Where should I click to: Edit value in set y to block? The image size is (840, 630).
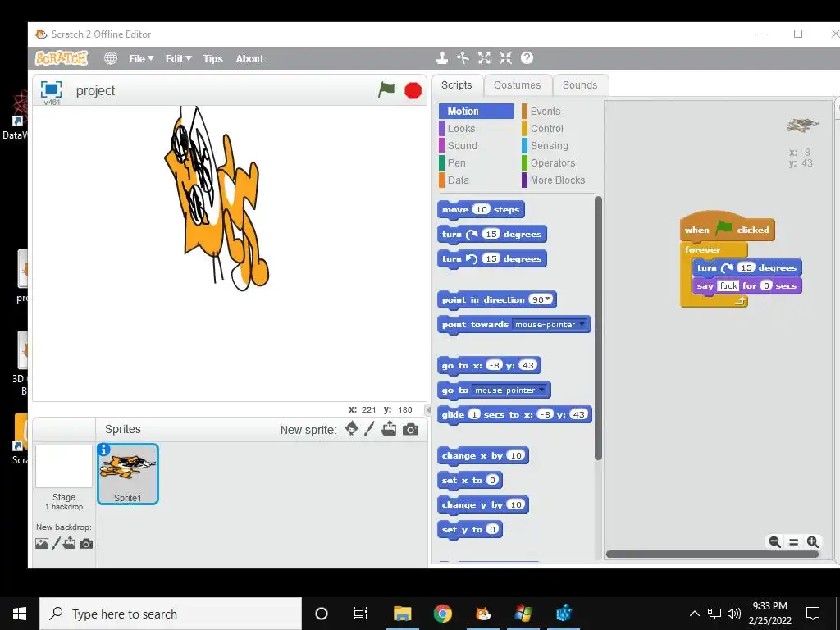(492, 529)
